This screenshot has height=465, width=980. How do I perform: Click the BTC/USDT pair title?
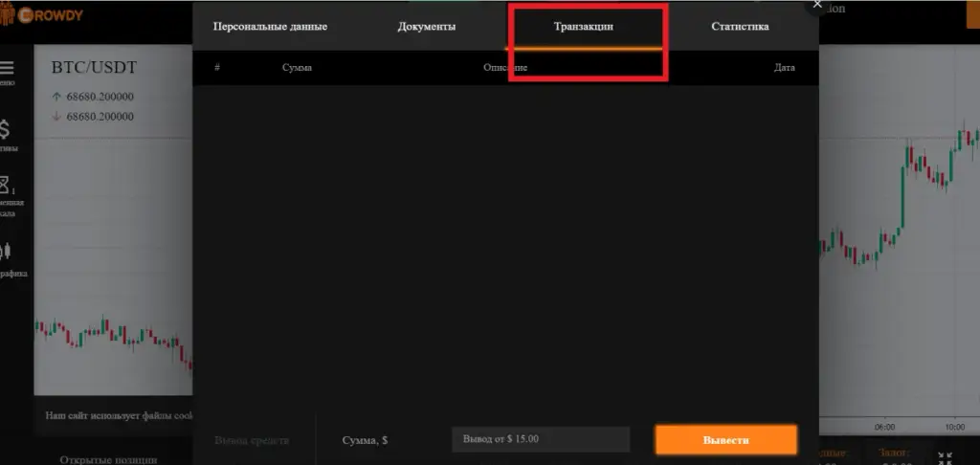click(x=94, y=68)
